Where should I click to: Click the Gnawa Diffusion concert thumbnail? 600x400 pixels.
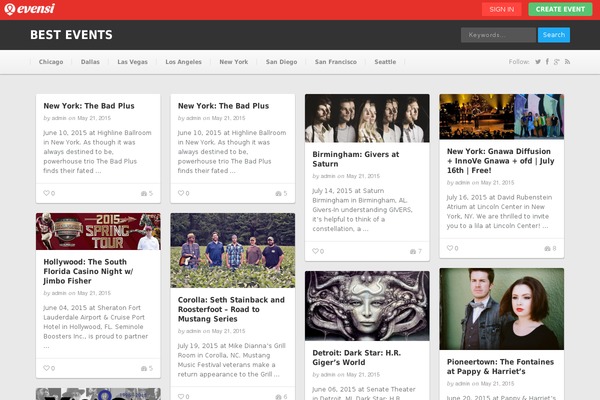[502, 117]
